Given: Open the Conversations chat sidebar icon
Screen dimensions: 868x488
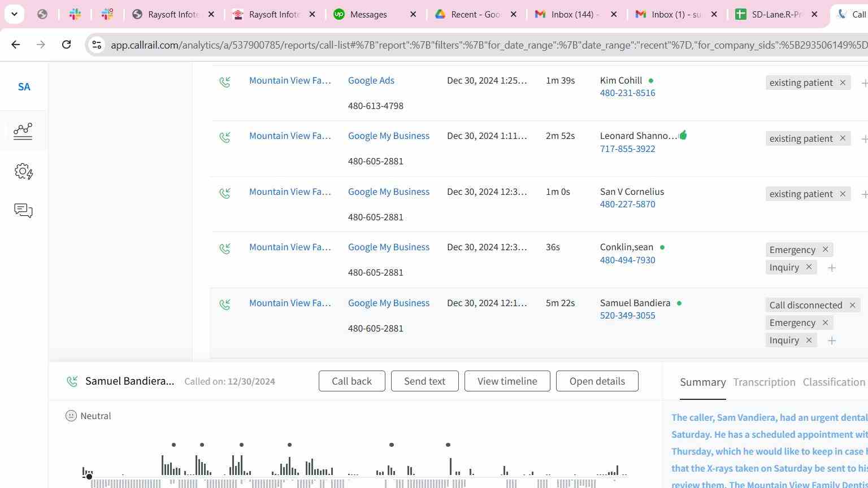Looking at the screenshot, I should pyautogui.click(x=23, y=211).
